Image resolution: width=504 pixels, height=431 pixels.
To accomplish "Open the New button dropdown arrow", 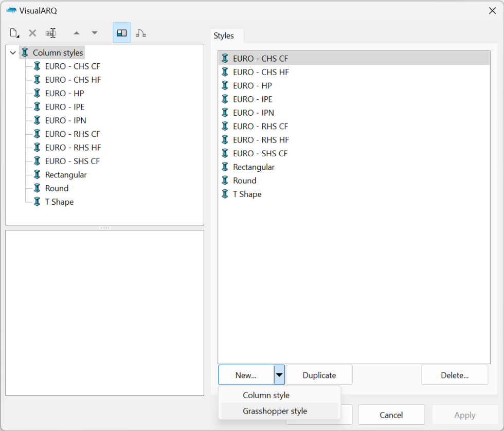I will [x=279, y=374].
